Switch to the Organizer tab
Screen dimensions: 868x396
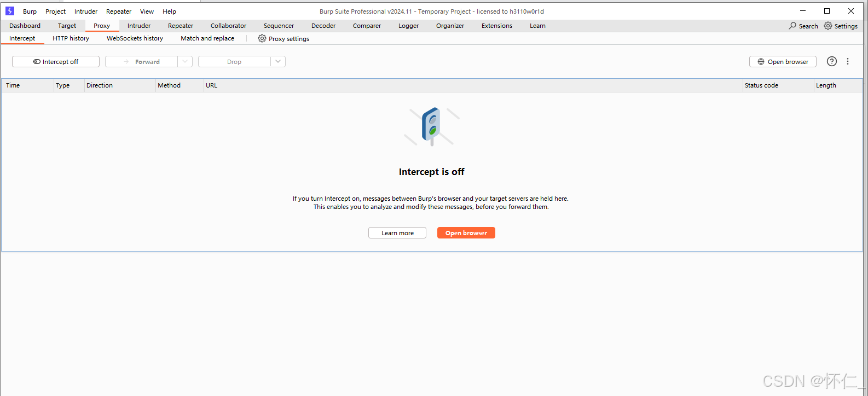450,26
